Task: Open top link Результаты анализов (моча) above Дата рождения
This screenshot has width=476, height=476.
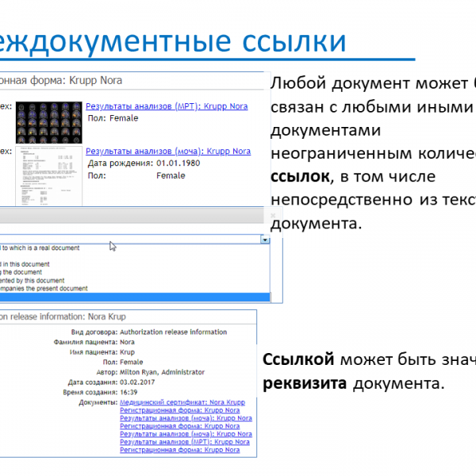Action: click(x=167, y=151)
